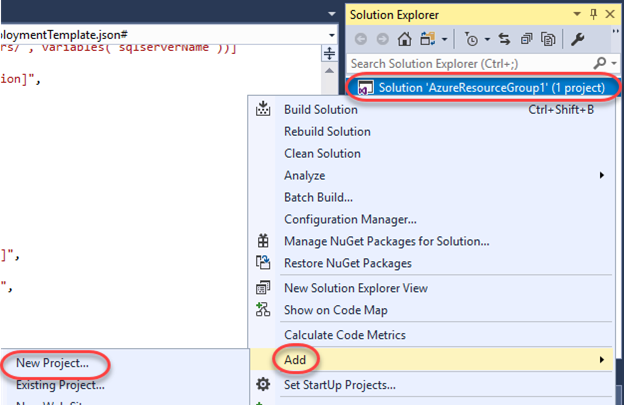
Task: Open the Solution Explorer window options dropdown
Action: point(577,14)
